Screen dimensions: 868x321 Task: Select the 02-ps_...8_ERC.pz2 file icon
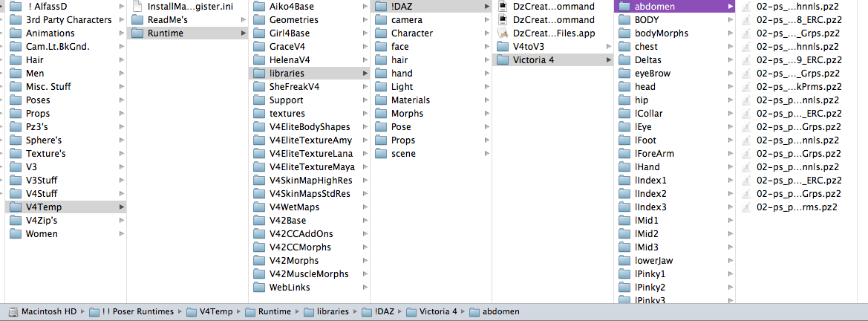746,20
